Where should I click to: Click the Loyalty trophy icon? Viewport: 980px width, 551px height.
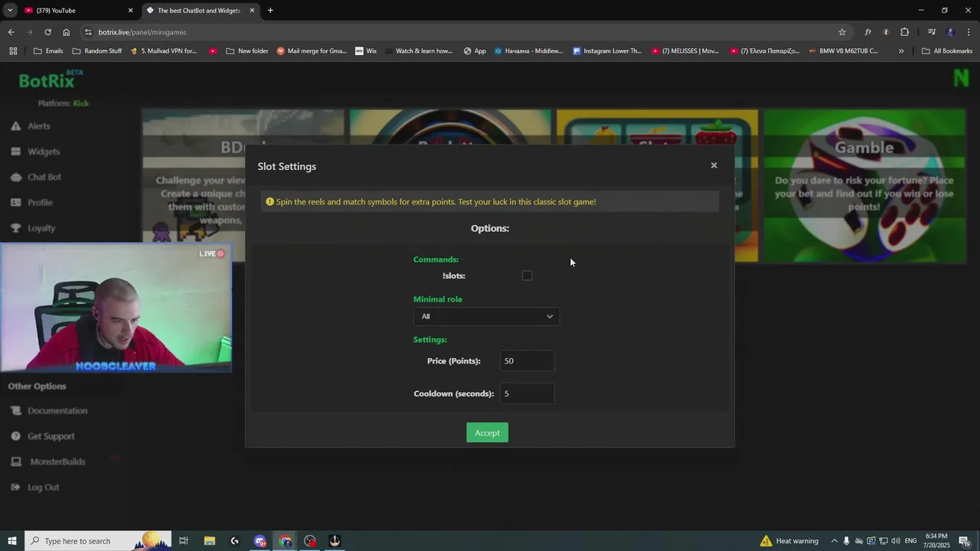coord(15,228)
